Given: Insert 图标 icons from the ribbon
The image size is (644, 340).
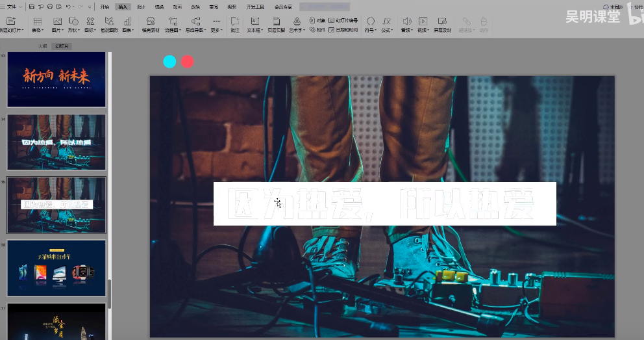Looking at the screenshot, I should click(x=90, y=25).
